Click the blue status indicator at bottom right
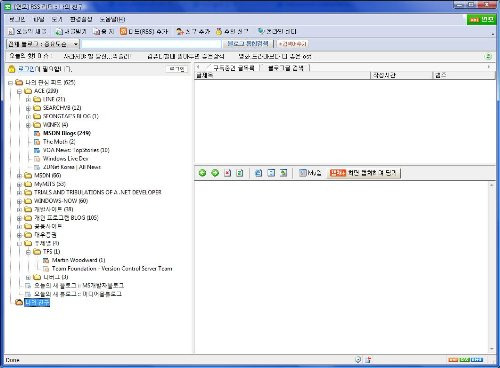500x368 pixels. coord(477,359)
